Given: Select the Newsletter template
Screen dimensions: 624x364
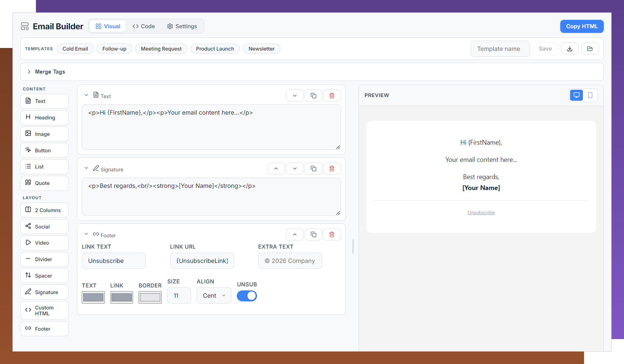Looking at the screenshot, I should click(261, 48).
